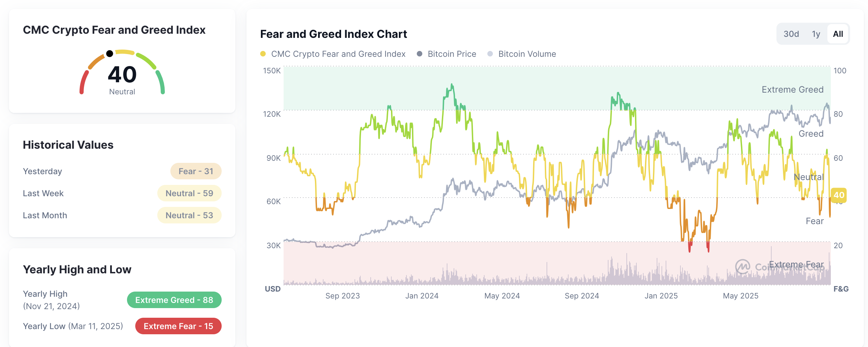Click the Extreme Greed zone label on the chart

click(792, 89)
